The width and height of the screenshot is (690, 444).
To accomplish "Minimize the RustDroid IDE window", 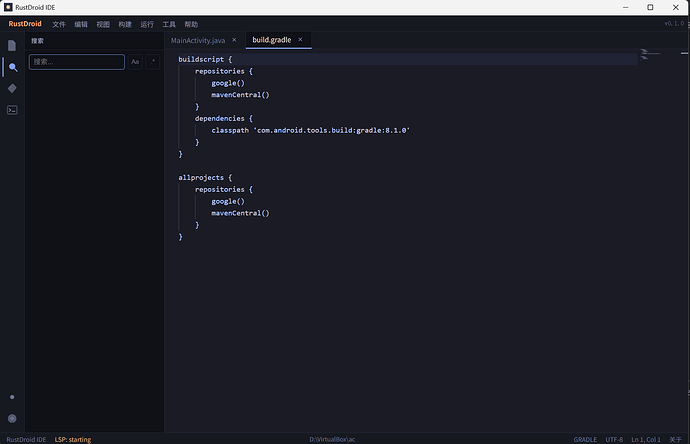I will [625, 7].
